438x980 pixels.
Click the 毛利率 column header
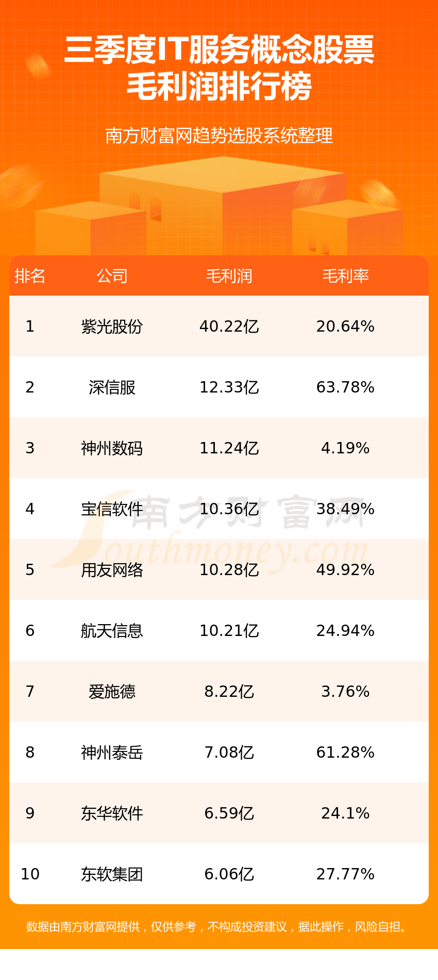[345, 276]
